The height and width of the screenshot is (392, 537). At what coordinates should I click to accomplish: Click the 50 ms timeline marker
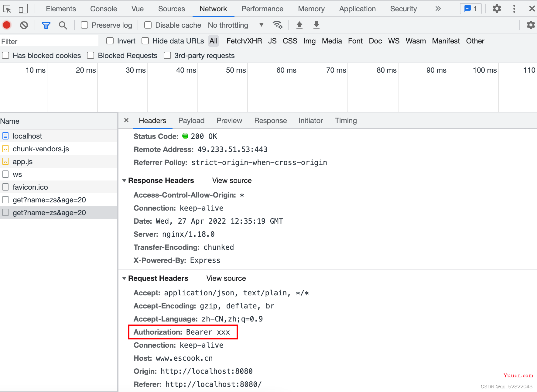click(x=236, y=70)
